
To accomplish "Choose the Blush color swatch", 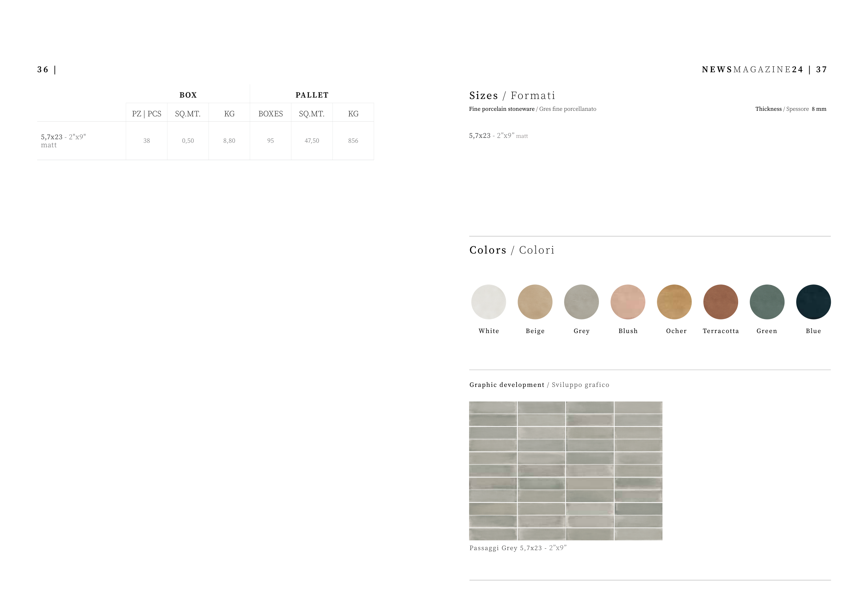I will click(x=627, y=302).
